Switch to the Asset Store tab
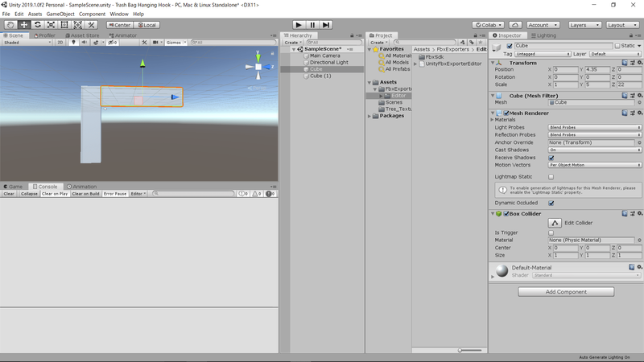The image size is (644, 362). click(82, 35)
